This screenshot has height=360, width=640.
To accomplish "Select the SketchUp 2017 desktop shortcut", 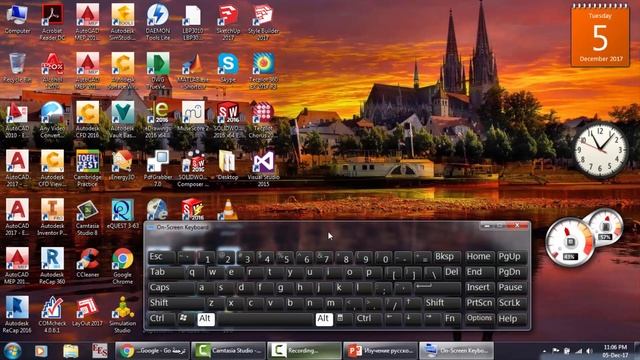I will 228,22.
